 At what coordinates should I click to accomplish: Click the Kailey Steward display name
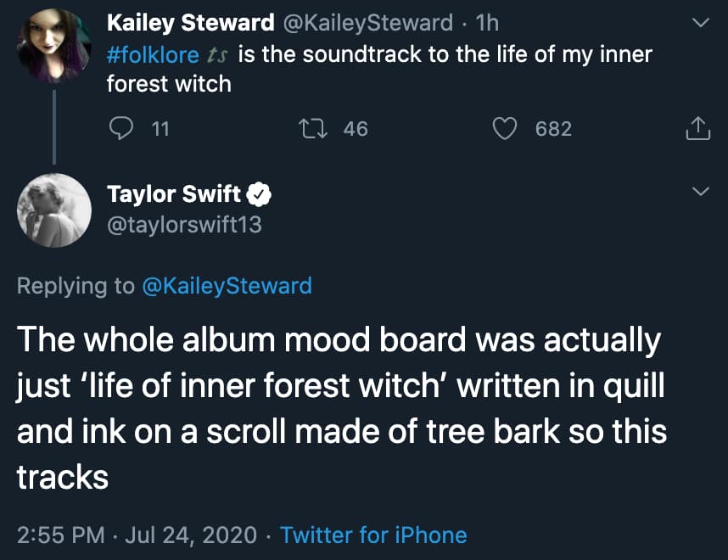[x=191, y=24]
